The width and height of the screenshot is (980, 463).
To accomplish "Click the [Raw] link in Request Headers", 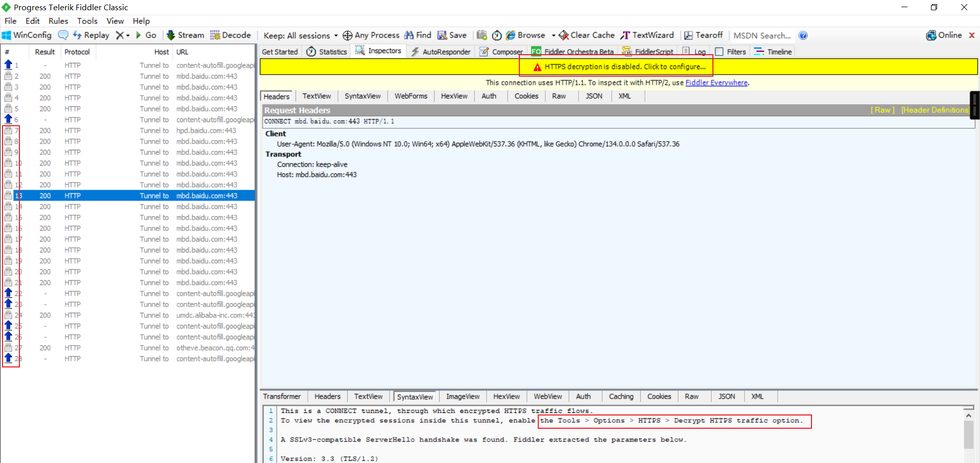I will pyautogui.click(x=882, y=110).
